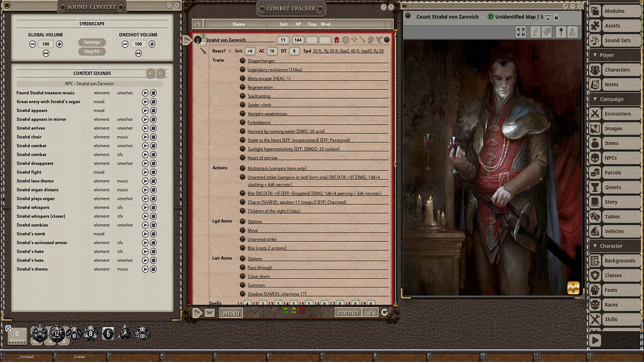This screenshot has height=362, width=644.
Task: Open the down-arrow menu beside the tracker pointer icon
Action: pyautogui.click(x=209, y=312)
